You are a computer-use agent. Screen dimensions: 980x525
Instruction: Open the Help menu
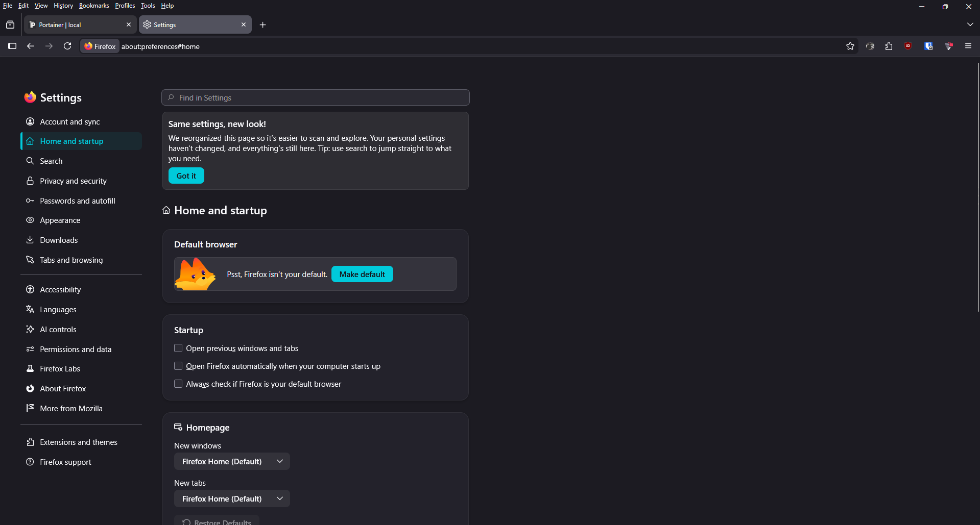click(x=168, y=6)
